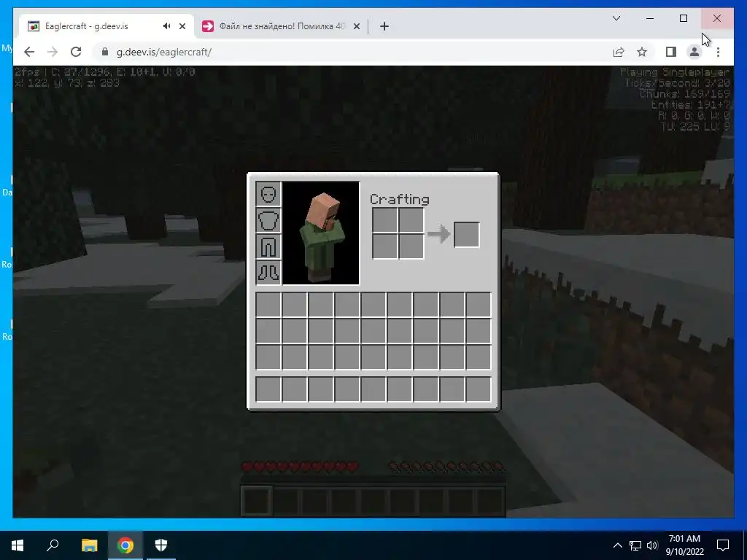Select the helmet armor slot
This screenshot has height=560, width=747.
(268, 194)
